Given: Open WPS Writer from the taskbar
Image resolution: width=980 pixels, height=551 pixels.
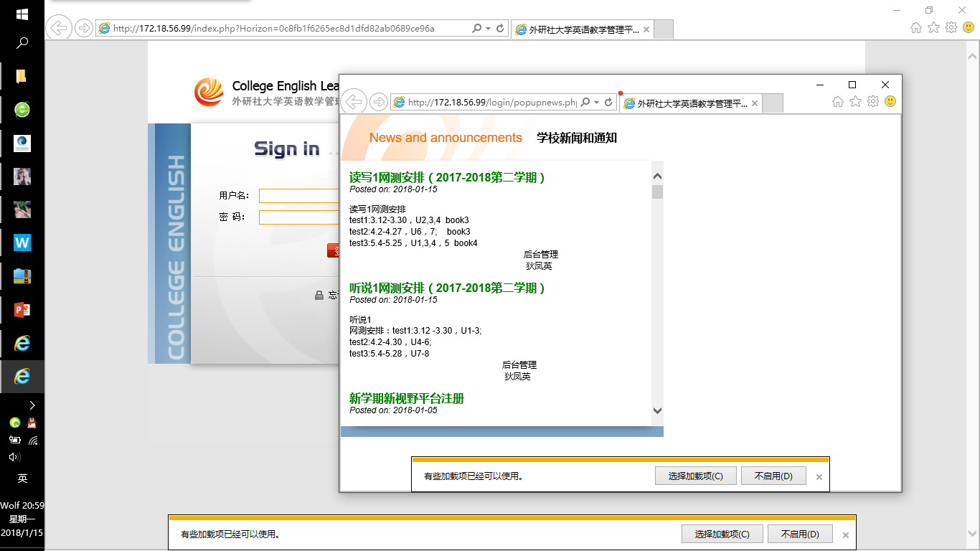Looking at the screenshot, I should 22,242.
